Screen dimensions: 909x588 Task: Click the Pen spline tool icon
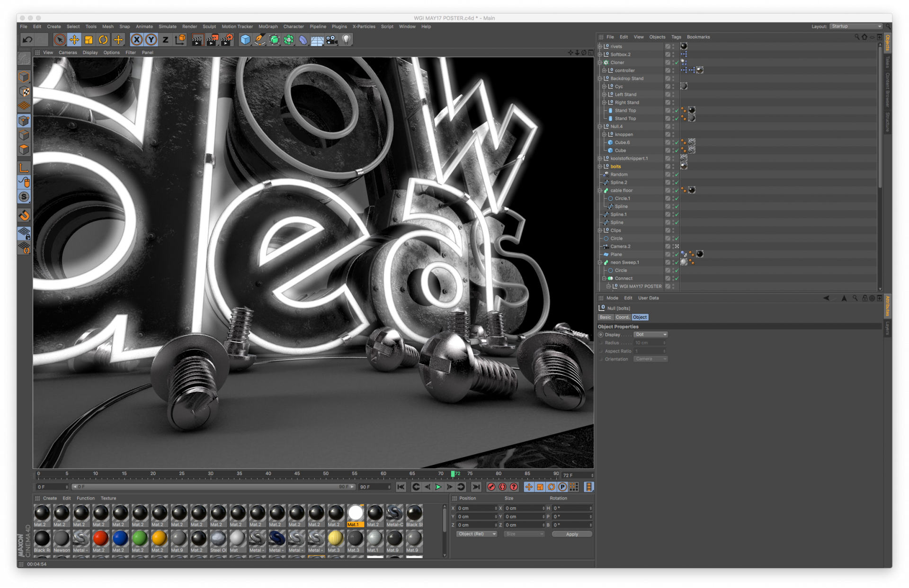tap(259, 40)
